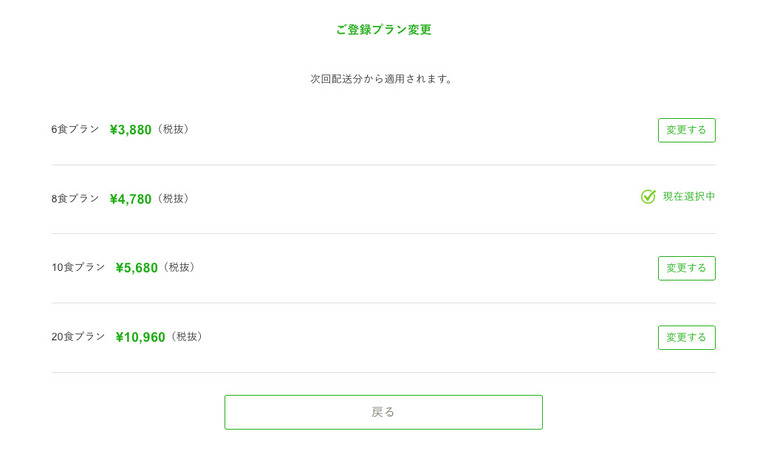Click the ご登録プラン変更 heading
This screenshot has width=760, height=451.
[383, 30]
